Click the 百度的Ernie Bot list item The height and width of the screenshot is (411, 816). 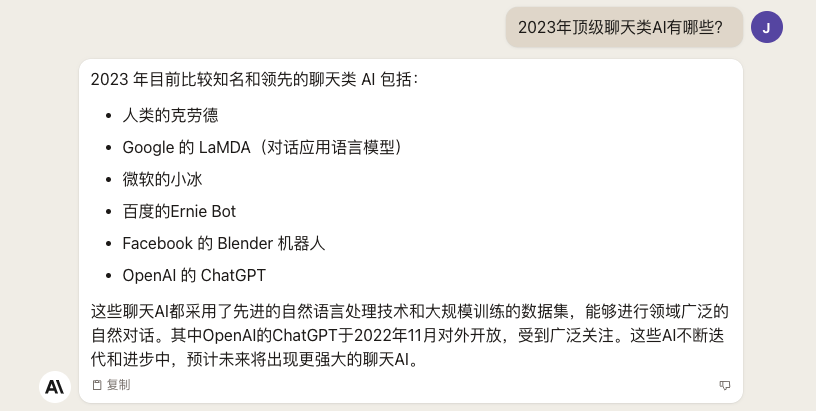pos(179,211)
